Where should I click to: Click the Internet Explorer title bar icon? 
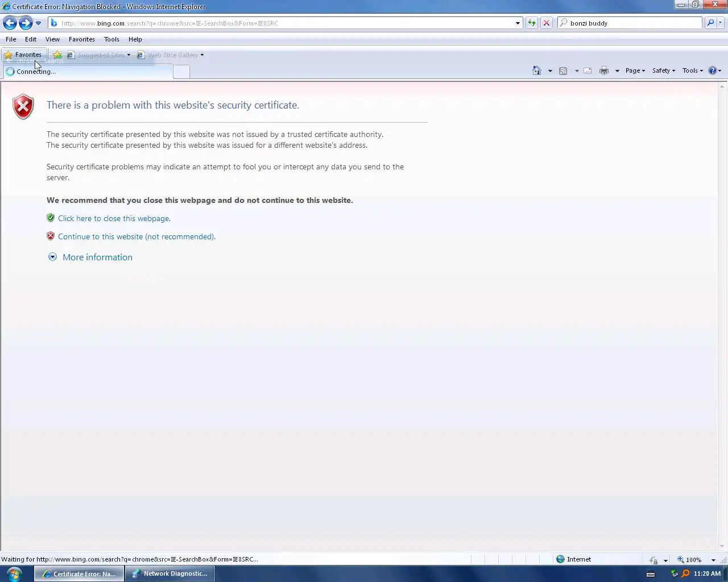coord(6,6)
